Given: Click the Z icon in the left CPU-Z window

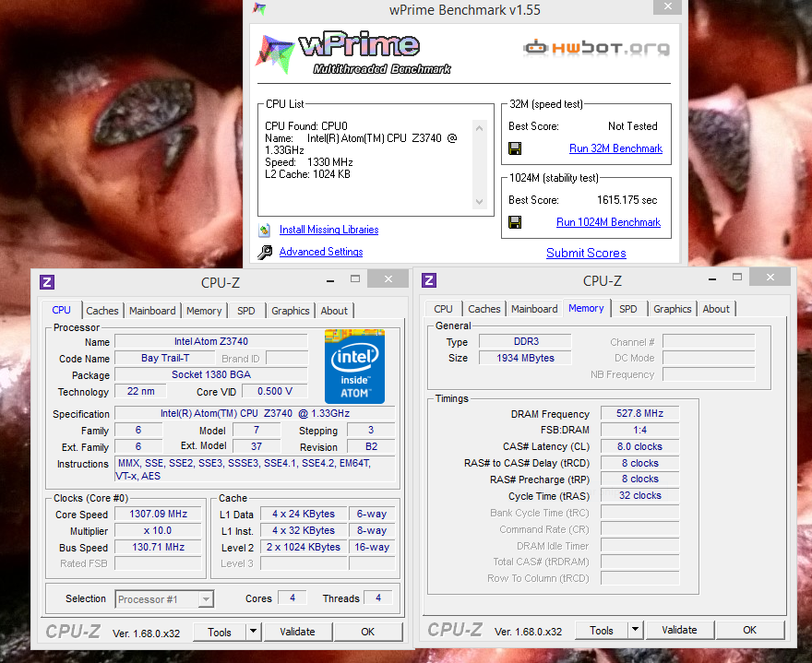Looking at the screenshot, I should (x=47, y=282).
